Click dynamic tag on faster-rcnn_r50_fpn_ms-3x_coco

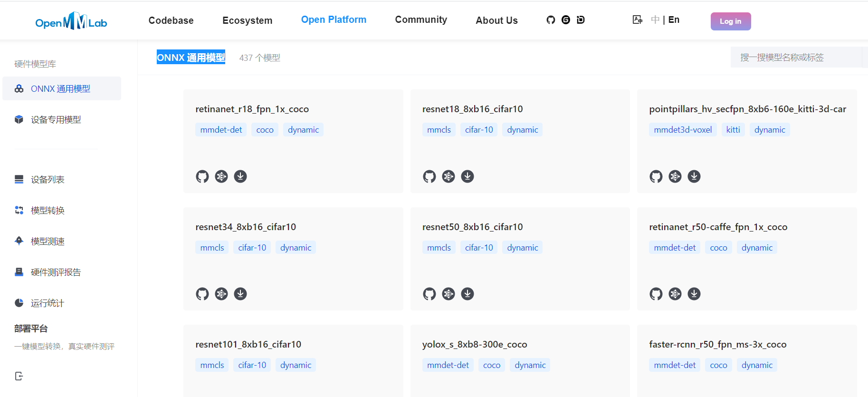point(757,365)
